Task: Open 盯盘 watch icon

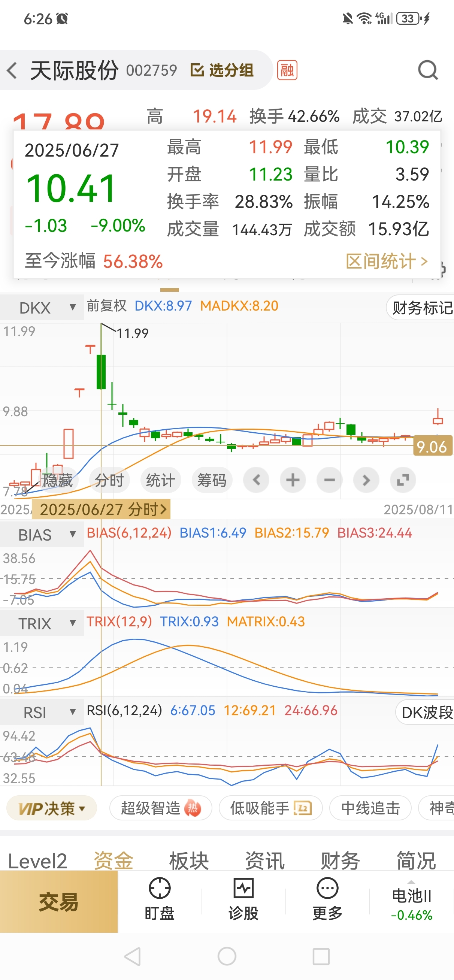Action: click(x=160, y=899)
